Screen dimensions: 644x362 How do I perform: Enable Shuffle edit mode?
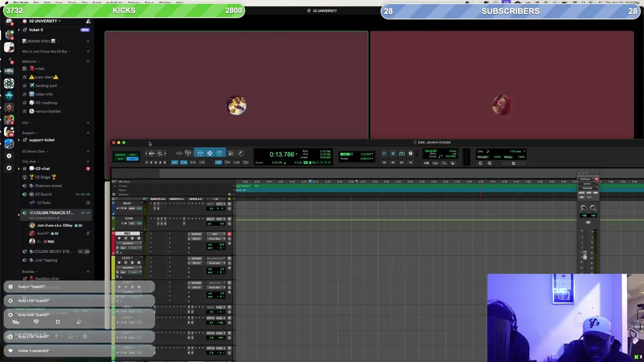(120, 155)
